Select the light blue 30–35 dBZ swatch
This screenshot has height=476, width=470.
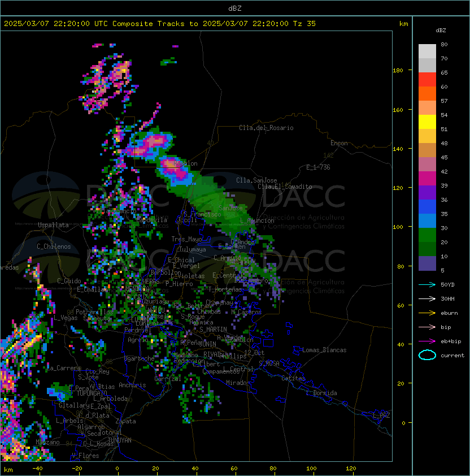point(427,220)
